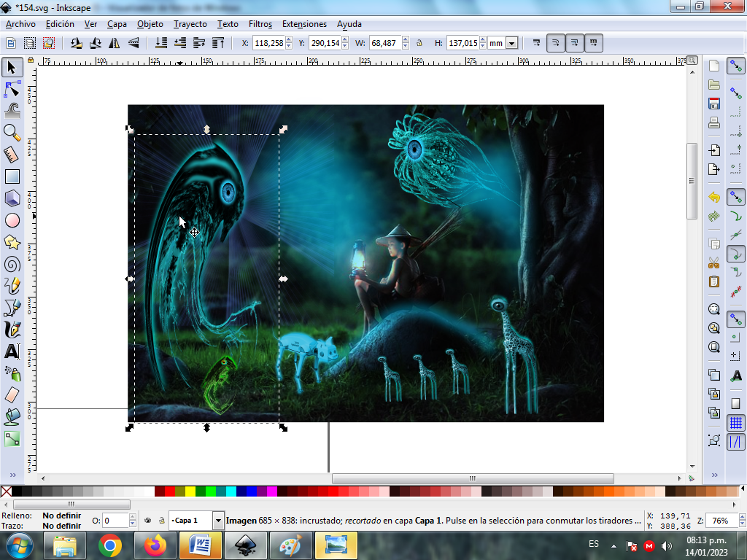Viewport: 747px width, 560px height.
Task: Open the Windows Start menu
Action: click(x=18, y=545)
